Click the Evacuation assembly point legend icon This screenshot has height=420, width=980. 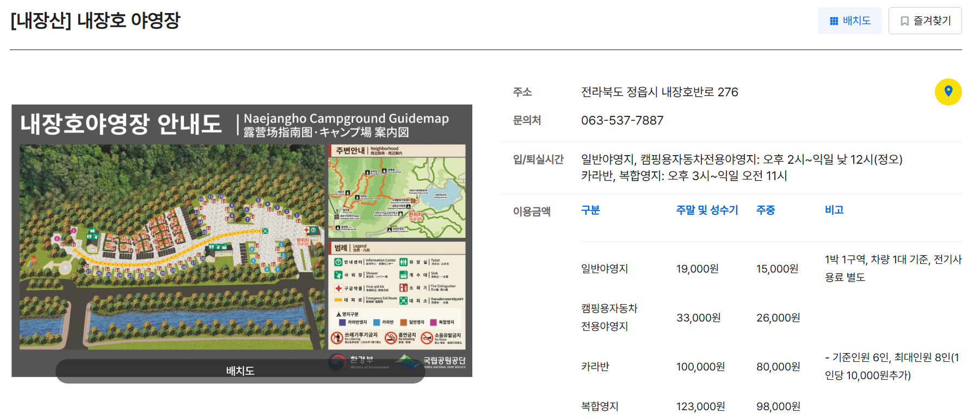pos(403,300)
